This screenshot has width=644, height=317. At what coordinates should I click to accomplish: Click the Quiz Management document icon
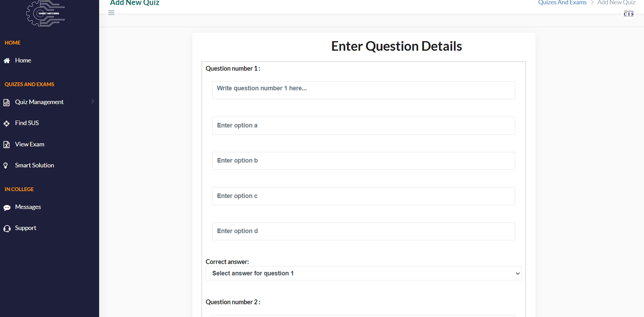pos(6,103)
